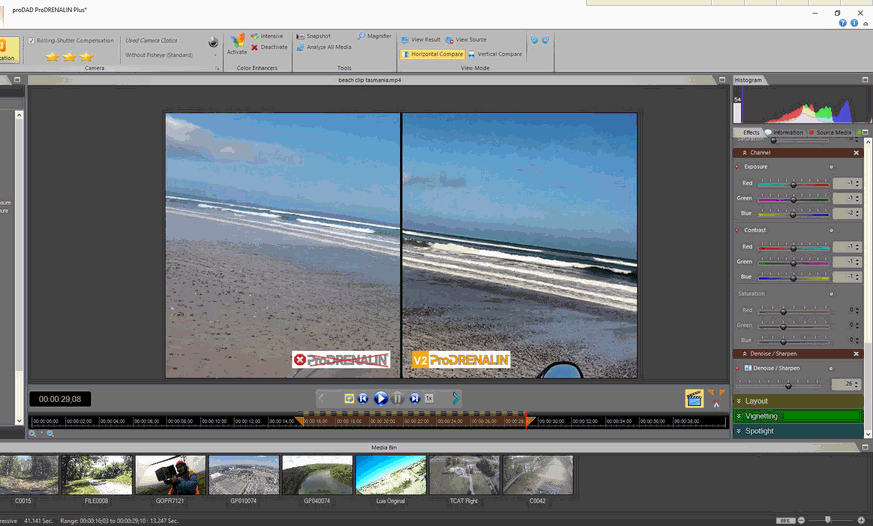Screen dimensions: 873x526
Task: Switch to the Effects tab
Action: 747,132
